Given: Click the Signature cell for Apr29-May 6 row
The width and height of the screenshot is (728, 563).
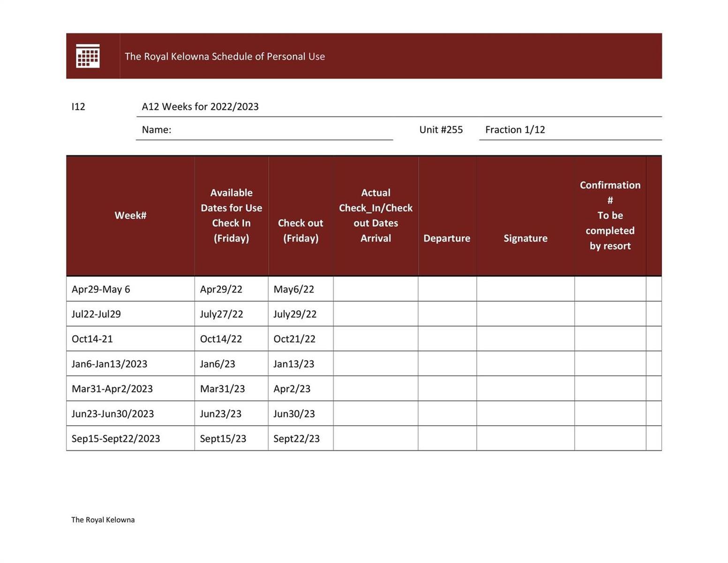Looking at the screenshot, I should click(525, 289).
